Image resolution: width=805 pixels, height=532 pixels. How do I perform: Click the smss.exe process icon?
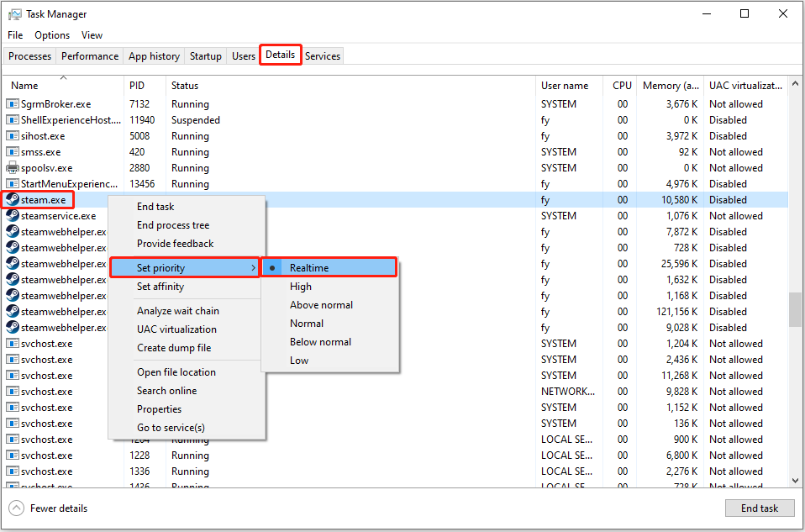click(x=13, y=152)
